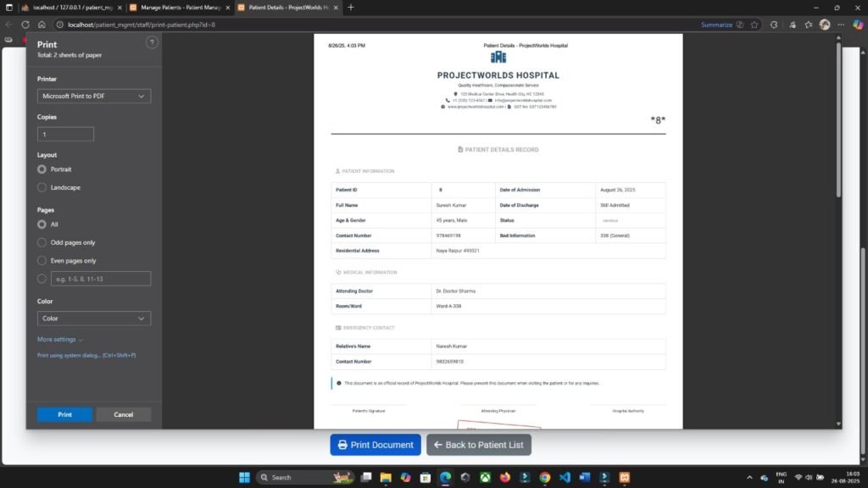Add page to favorites with the star icon

click(x=754, y=25)
